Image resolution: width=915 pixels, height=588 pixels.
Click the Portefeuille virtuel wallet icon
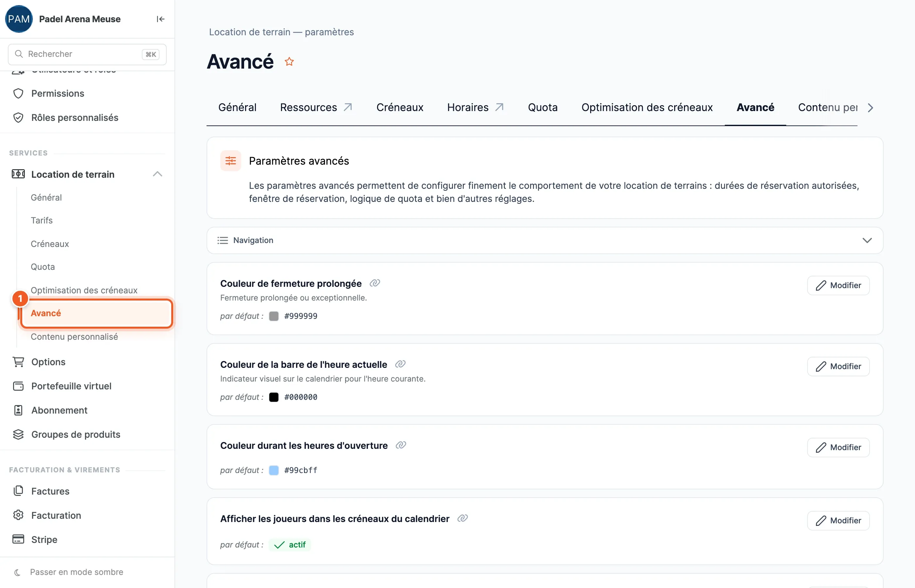coord(18,386)
